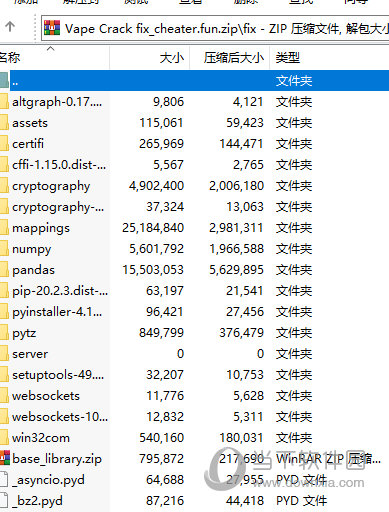Image resolution: width=389 pixels, height=512 pixels.
Task: Click compressed size 2,006,180 of cryptography
Action: coord(237,186)
